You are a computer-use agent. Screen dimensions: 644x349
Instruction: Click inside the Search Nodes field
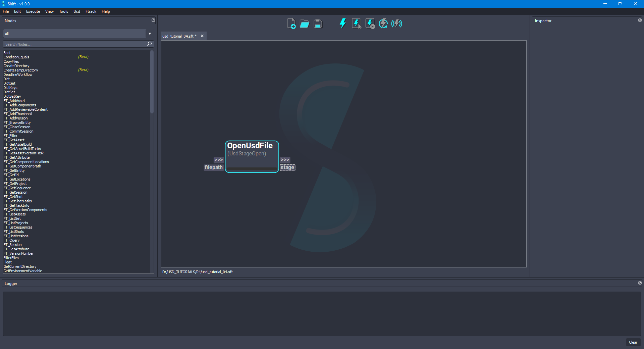[x=67, y=44]
